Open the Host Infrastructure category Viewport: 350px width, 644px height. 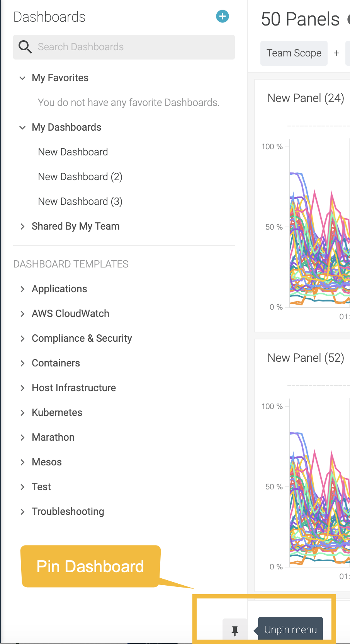point(74,388)
